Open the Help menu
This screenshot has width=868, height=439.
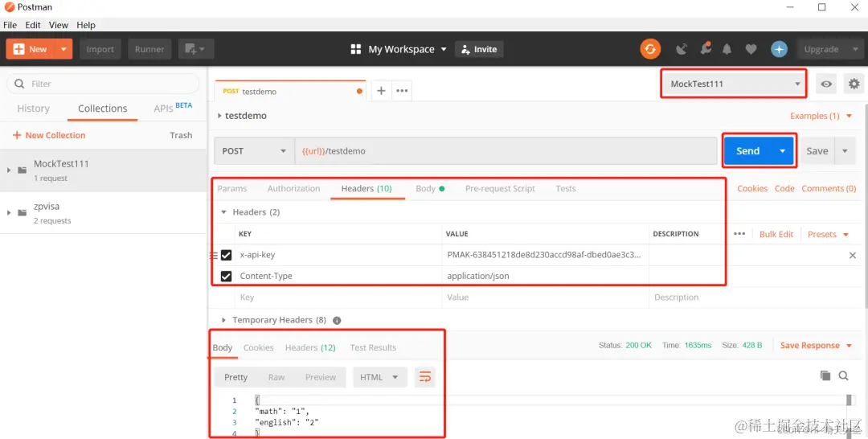[x=86, y=25]
